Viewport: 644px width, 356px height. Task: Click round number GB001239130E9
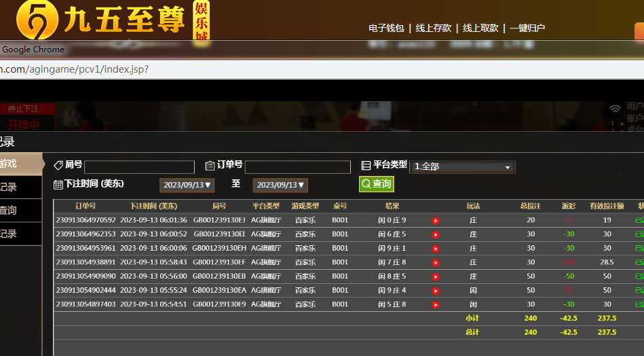pos(219,304)
